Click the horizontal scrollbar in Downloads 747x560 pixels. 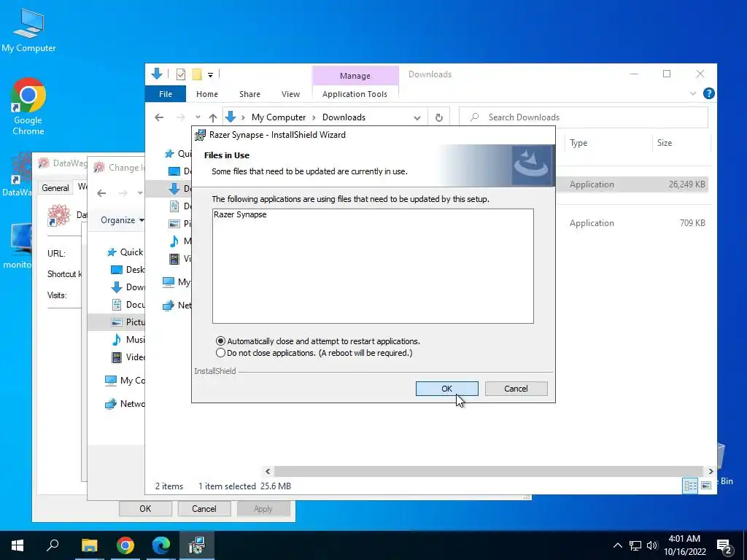488,471
